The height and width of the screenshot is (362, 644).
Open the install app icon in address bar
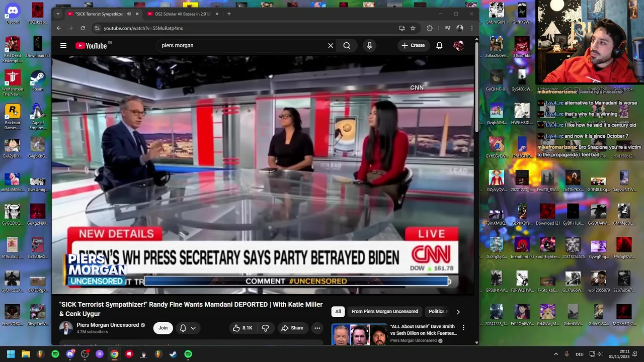click(401, 28)
